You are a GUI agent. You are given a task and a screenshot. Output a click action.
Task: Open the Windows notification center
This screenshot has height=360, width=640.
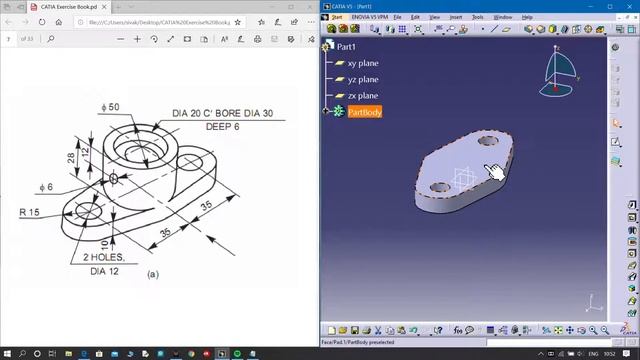point(627,353)
